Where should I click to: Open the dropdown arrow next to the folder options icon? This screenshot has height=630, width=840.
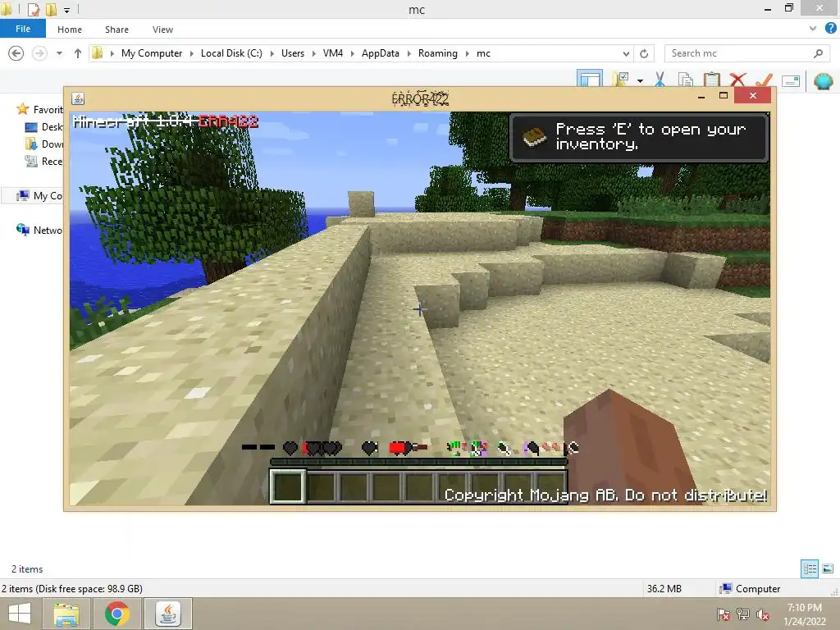[640, 81]
